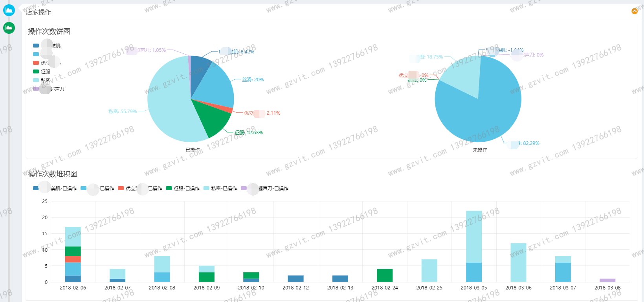Click pale top segment of 2018-02-07 bar
This screenshot has width=644, height=302.
(x=117, y=274)
